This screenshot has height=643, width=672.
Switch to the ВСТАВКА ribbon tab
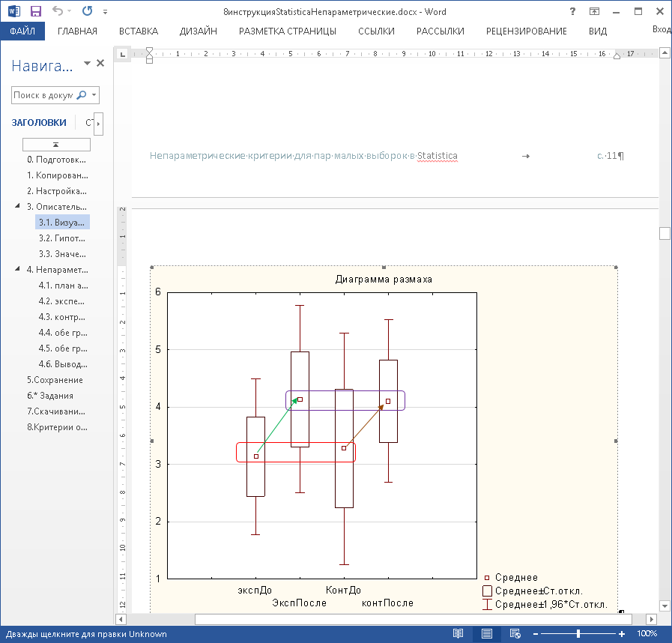click(x=139, y=31)
